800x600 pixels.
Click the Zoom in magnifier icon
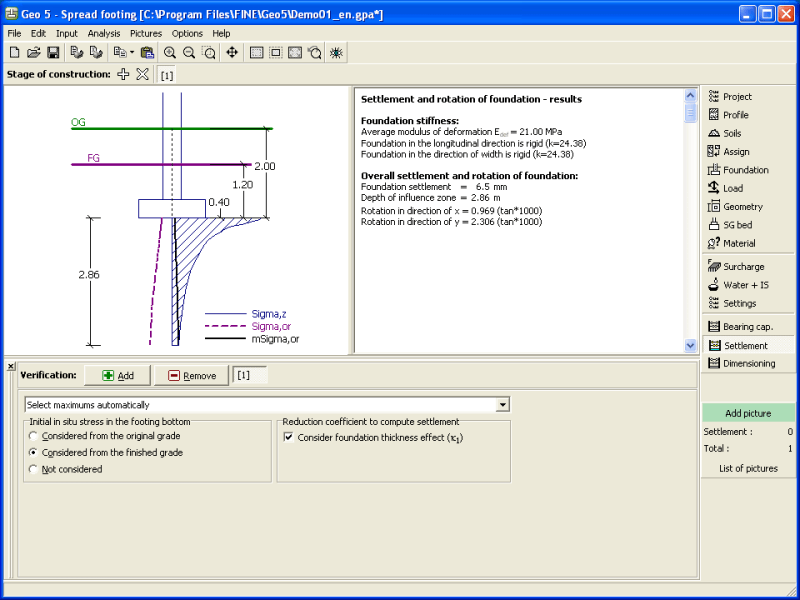(x=170, y=52)
